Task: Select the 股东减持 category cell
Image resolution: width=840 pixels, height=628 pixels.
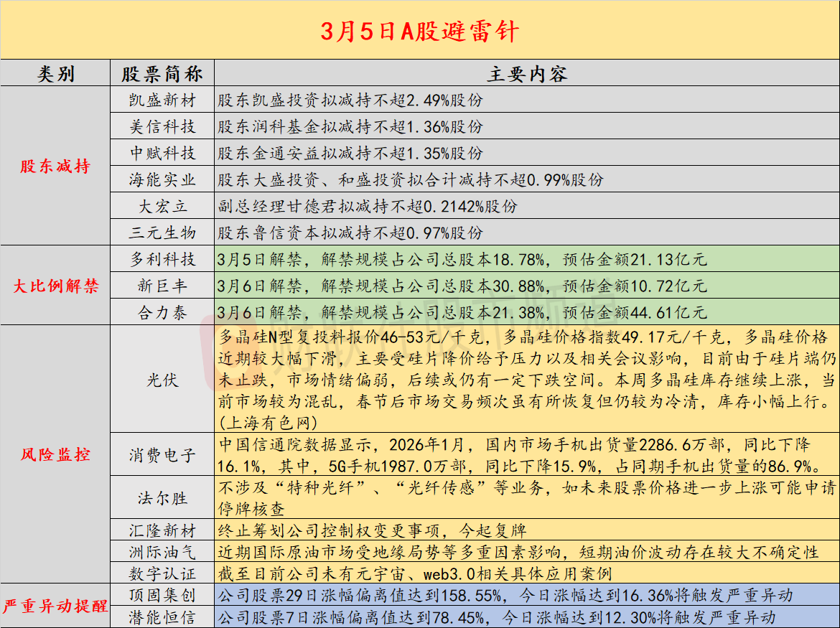Action: click(55, 166)
